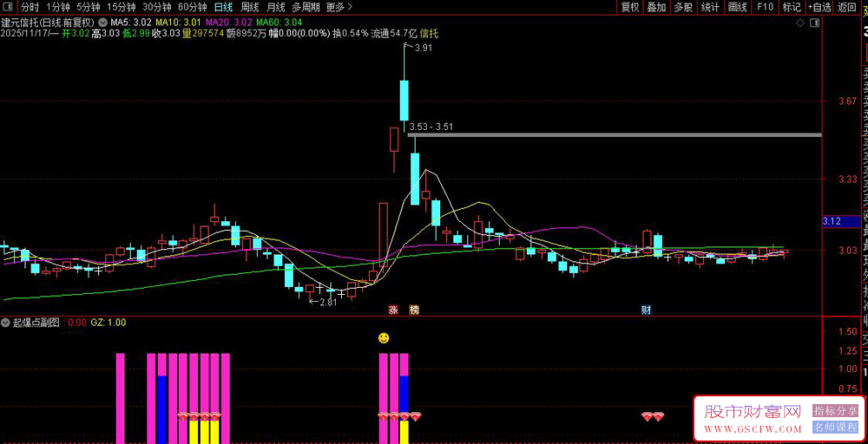Click the yellow smiley face signal icon
This screenshot has height=444, width=868.
[384, 337]
